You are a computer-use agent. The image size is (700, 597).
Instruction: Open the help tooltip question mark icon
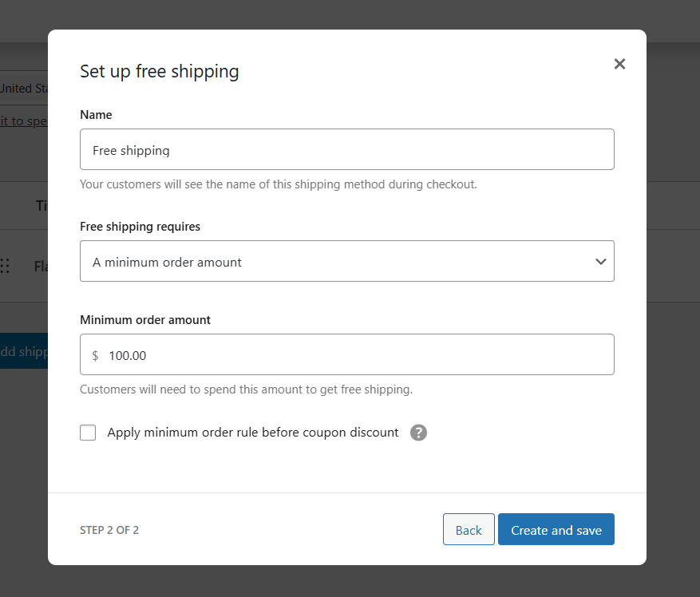(x=418, y=433)
